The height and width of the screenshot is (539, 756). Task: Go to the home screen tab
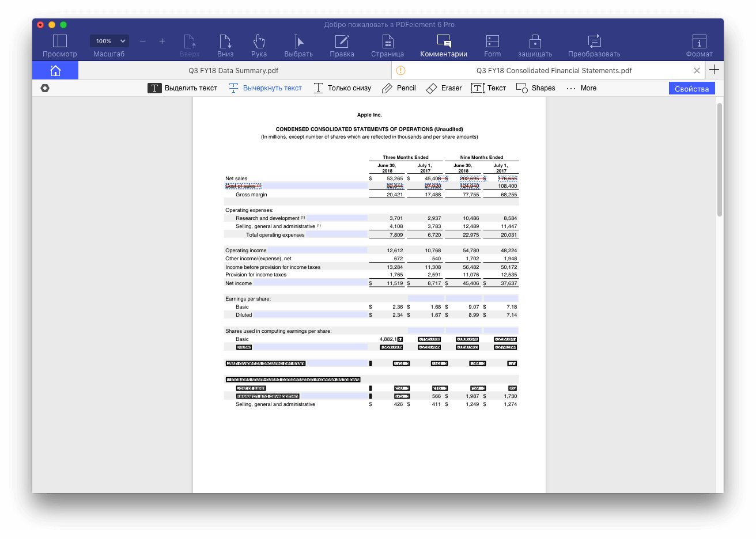55,70
